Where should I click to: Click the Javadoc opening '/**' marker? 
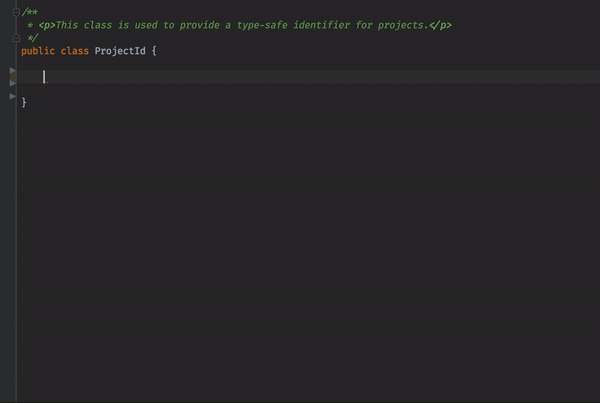point(30,11)
